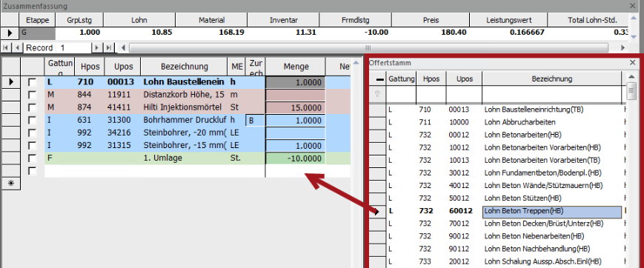Select Lohn Beton Treppen(HB) cell
This screenshot has height=268, width=644.
[552, 211]
